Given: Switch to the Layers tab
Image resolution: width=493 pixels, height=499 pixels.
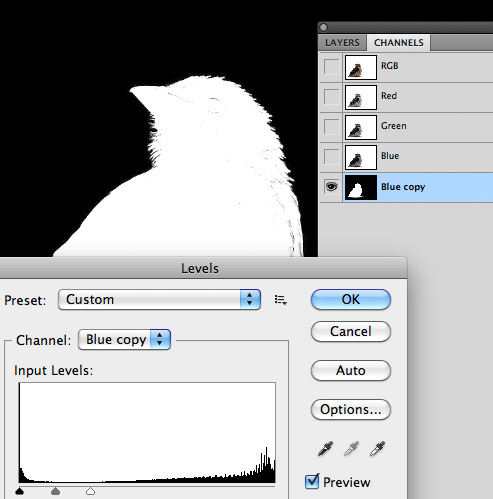Looking at the screenshot, I should point(342,43).
